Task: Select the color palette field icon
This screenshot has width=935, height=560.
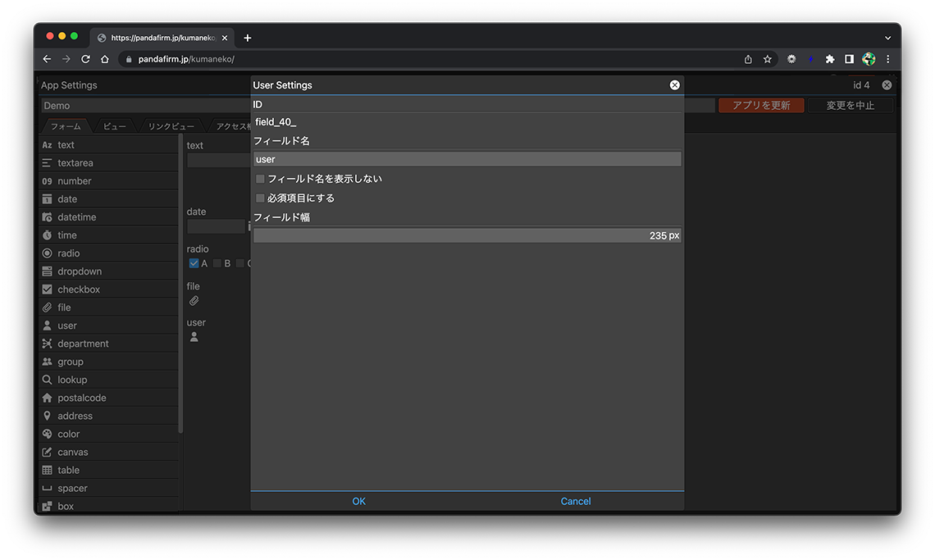Action: pyautogui.click(x=47, y=434)
